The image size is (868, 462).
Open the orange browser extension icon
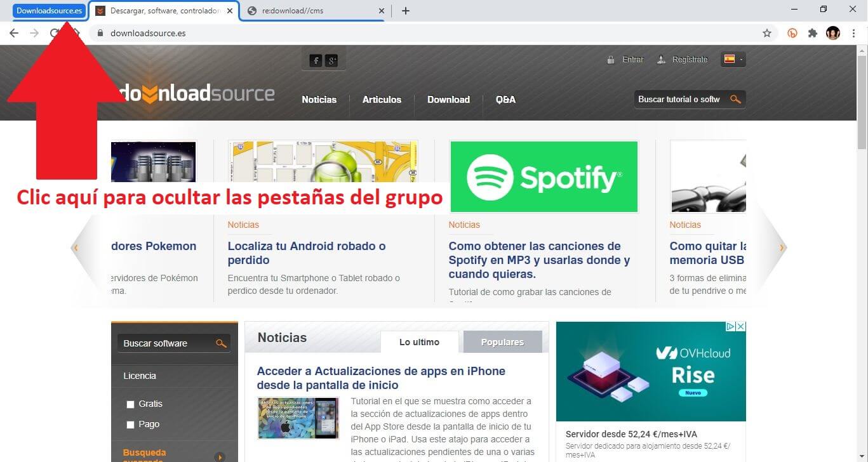[792, 33]
